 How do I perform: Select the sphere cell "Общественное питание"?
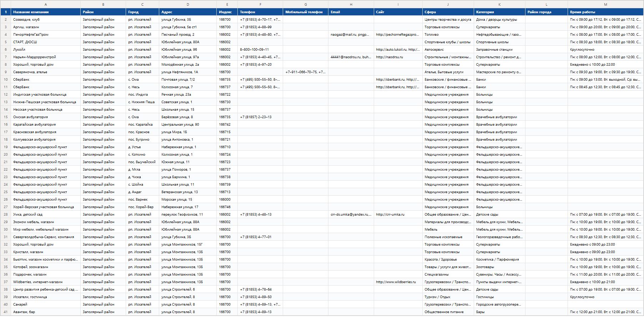point(448,312)
